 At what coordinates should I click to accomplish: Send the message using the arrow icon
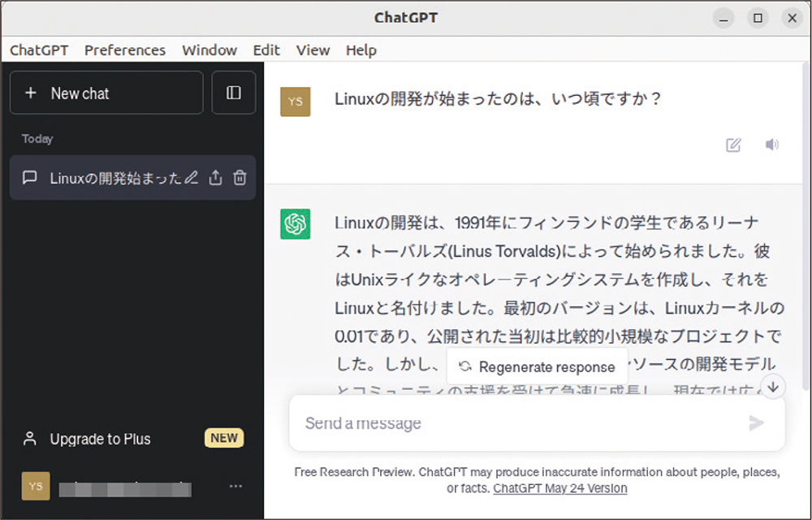(x=757, y=422)
